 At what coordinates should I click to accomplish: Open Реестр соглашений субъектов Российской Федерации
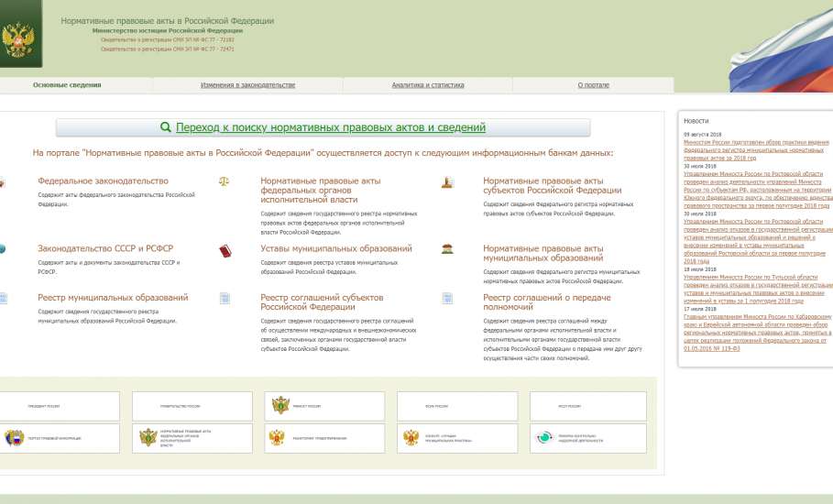322,302
